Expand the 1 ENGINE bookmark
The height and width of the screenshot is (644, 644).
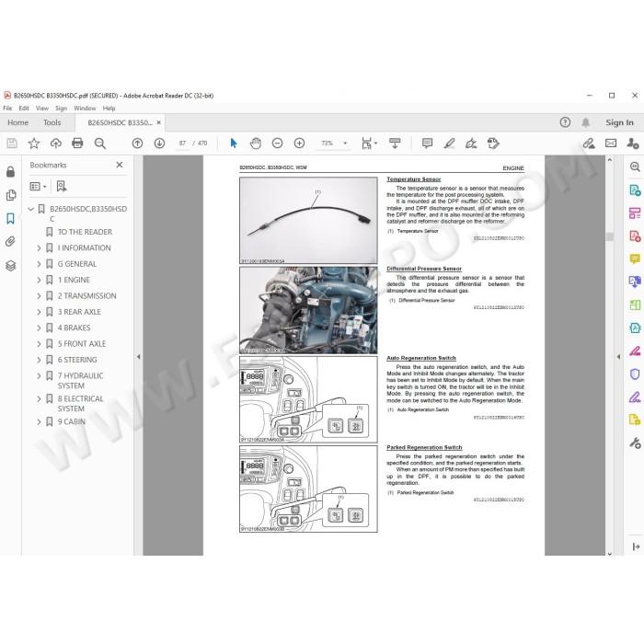coord(39,280)
